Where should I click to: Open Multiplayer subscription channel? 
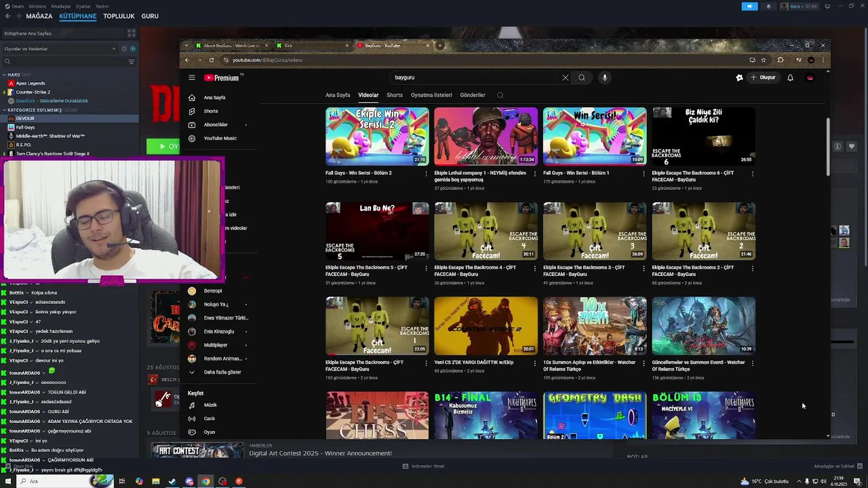[x=216, y=345]
